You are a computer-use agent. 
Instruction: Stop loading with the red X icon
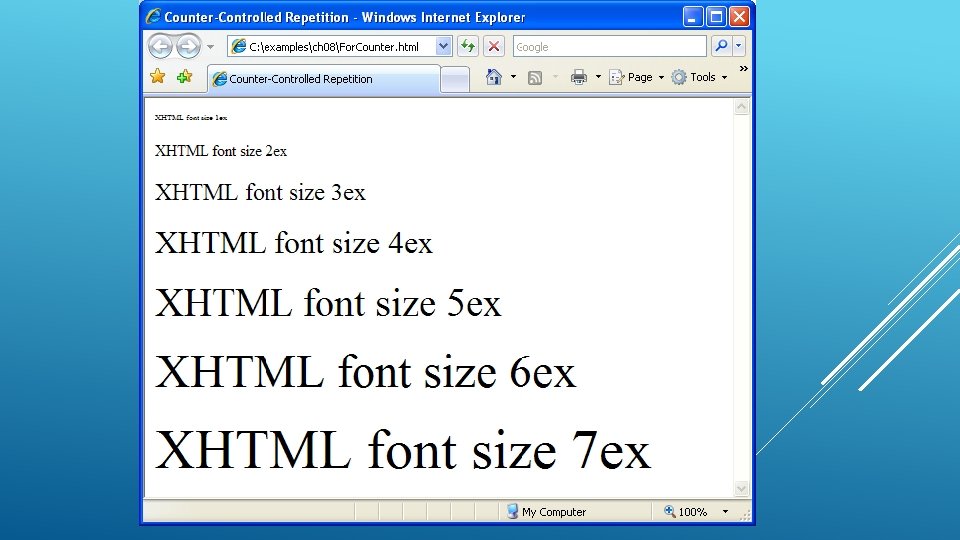click(493, 46)
